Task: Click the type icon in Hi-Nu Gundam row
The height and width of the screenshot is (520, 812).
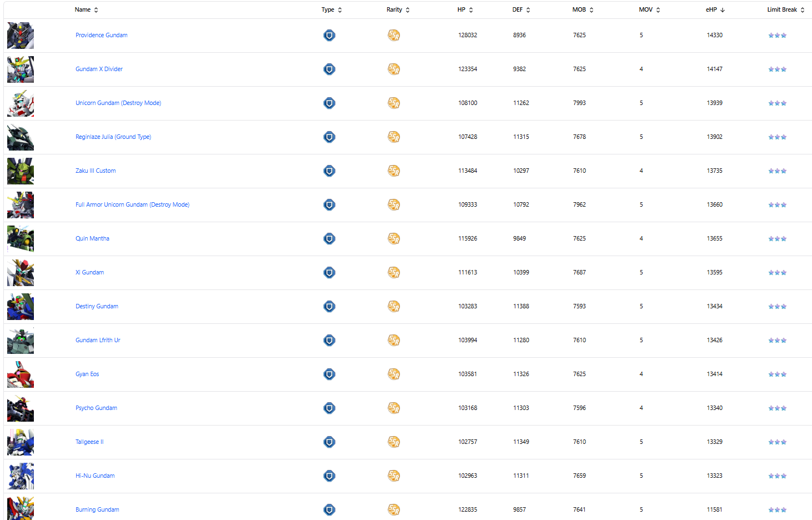Action: (x=329, y=476)
